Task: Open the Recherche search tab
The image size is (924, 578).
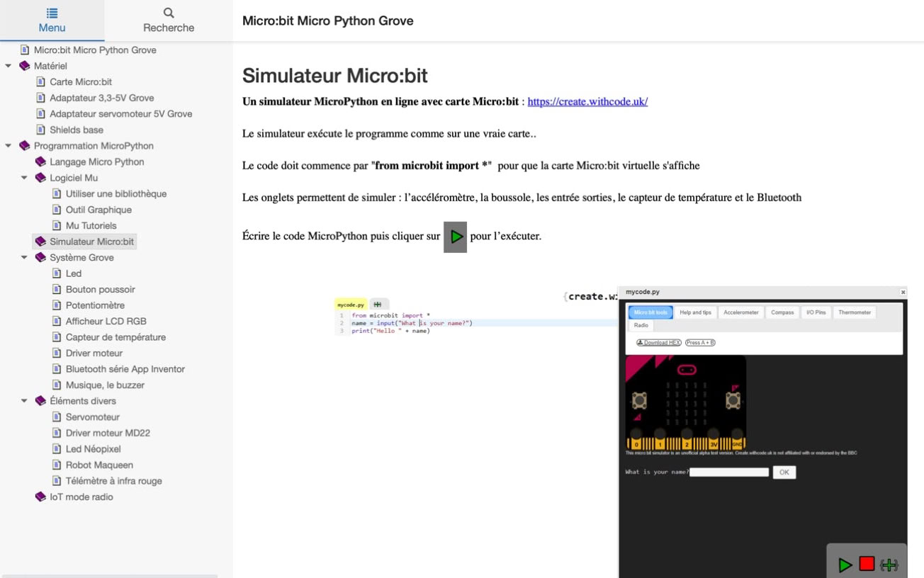Action: pyautogui.click(x=169, y=21)
